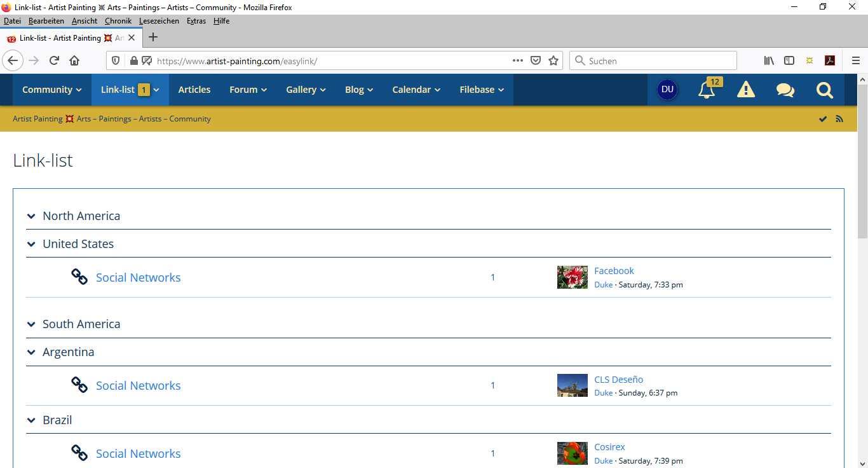
Task: Click the site search magnifier icon
Action: point(824,90)
